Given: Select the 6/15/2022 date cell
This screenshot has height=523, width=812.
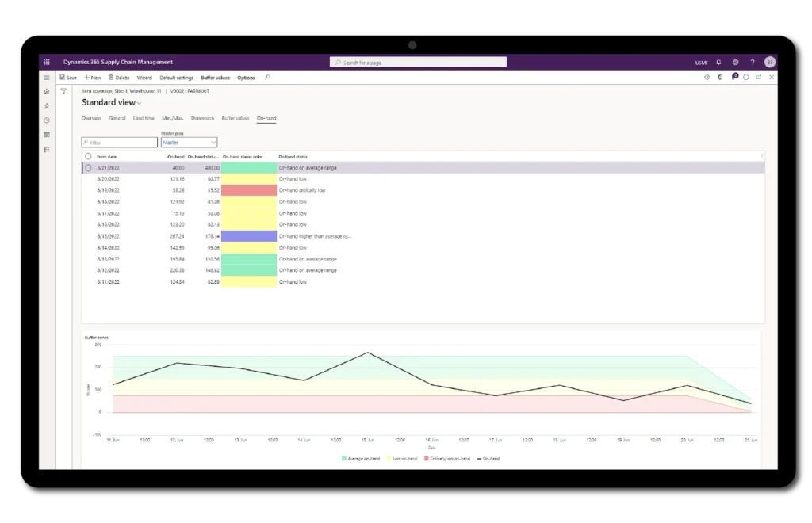Looking at the screenshot, I should [108, 236].
